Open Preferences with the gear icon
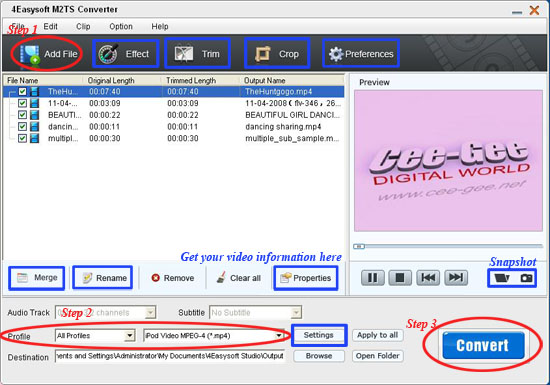This screenshot has height=385, width=550. click(x=361, y=54)
